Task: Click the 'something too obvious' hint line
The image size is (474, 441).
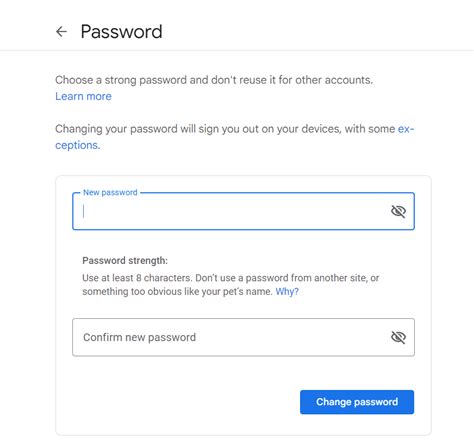Action: (x=177, y=292)
